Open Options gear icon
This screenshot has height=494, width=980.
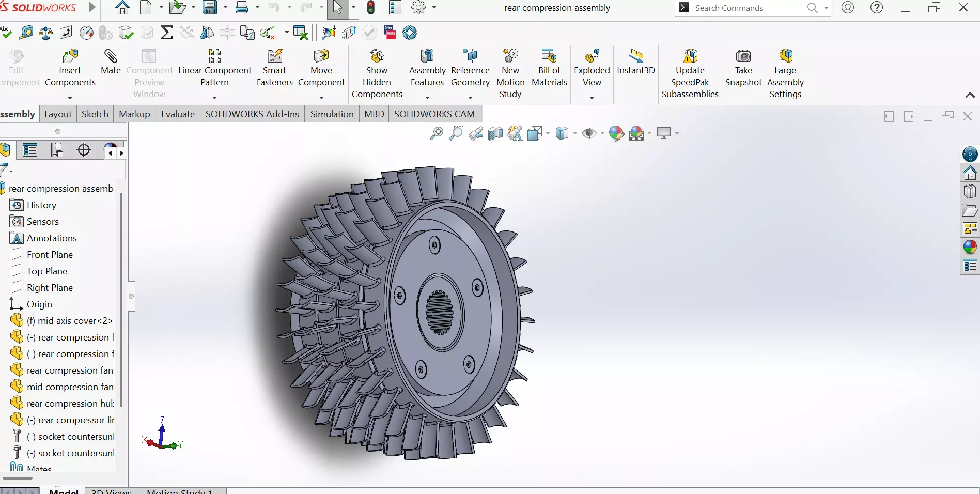(x=418, y=8)
